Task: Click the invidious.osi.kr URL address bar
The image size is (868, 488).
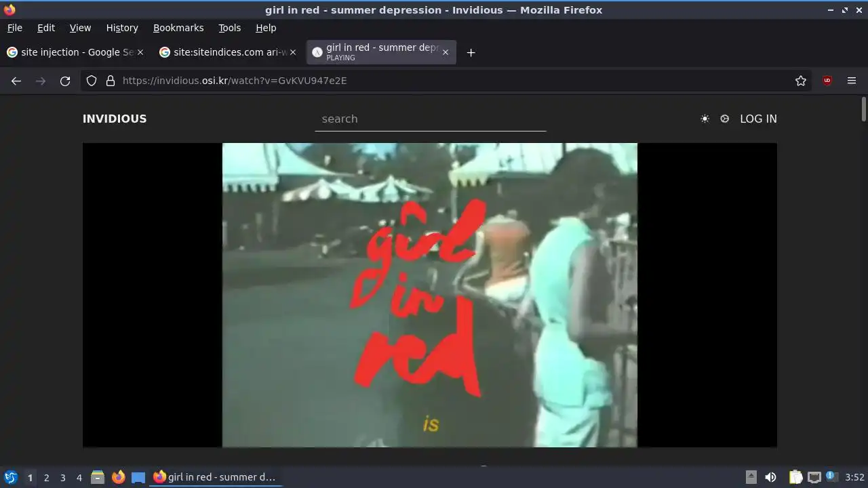Action: [448, 81]
